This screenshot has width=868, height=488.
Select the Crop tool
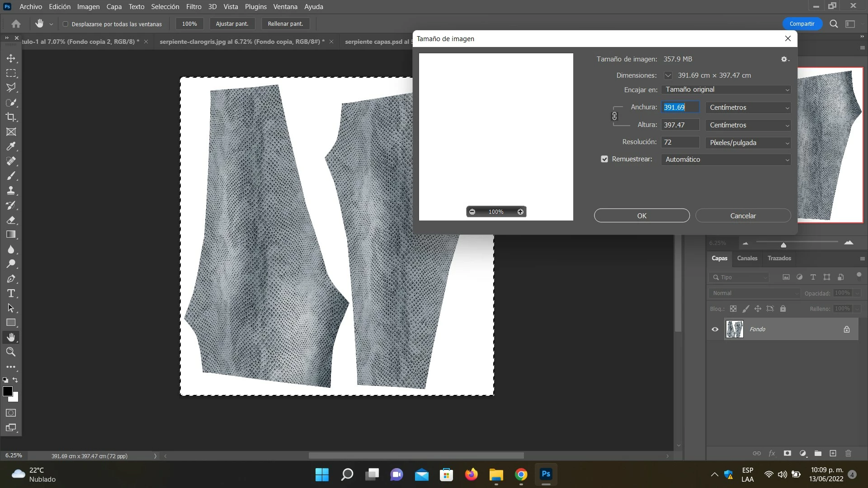[11, 117]
